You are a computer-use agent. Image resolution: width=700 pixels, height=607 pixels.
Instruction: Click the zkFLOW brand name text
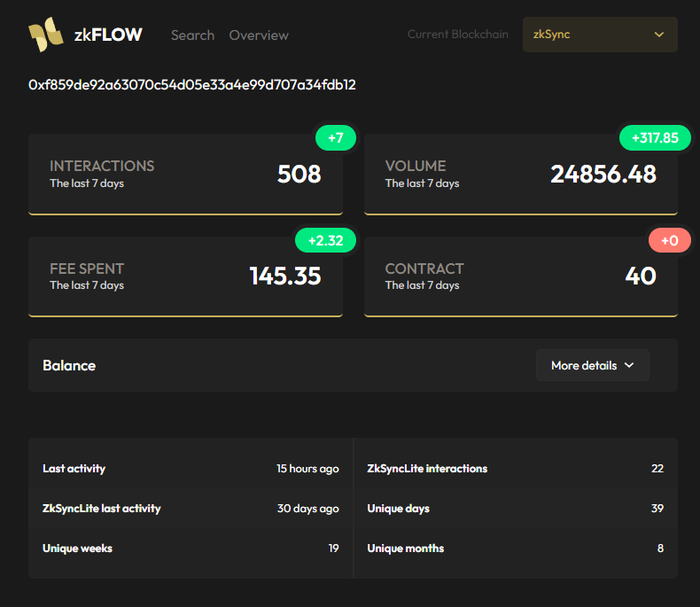point(108,35)
